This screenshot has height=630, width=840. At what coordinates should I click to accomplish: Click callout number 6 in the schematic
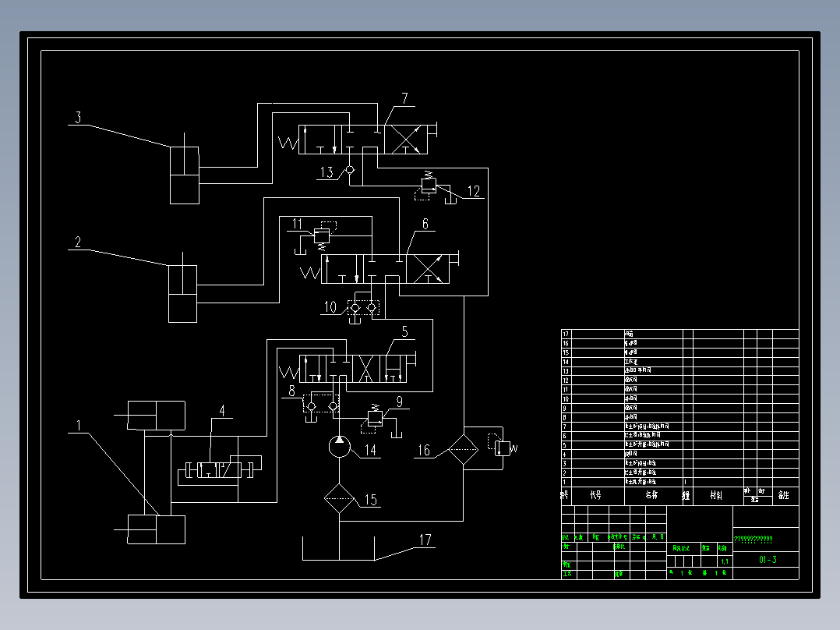pyautogui.click(x=425, y=224)
